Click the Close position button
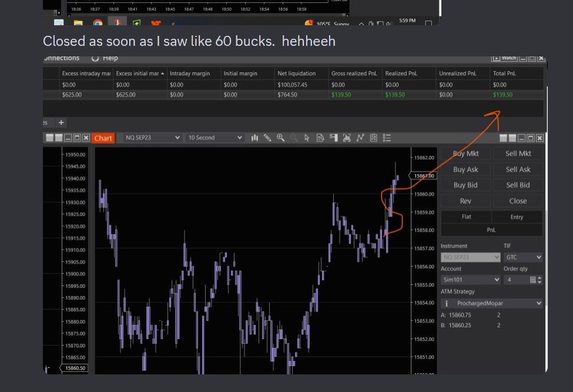Screen dimensions: 573x392 click(518, 201)
